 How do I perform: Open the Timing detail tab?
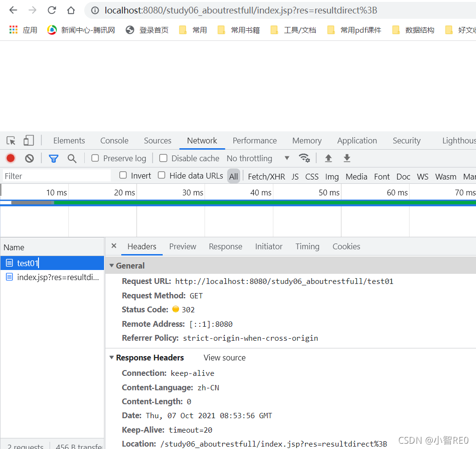pyautogui.click(x=308, y=246)
